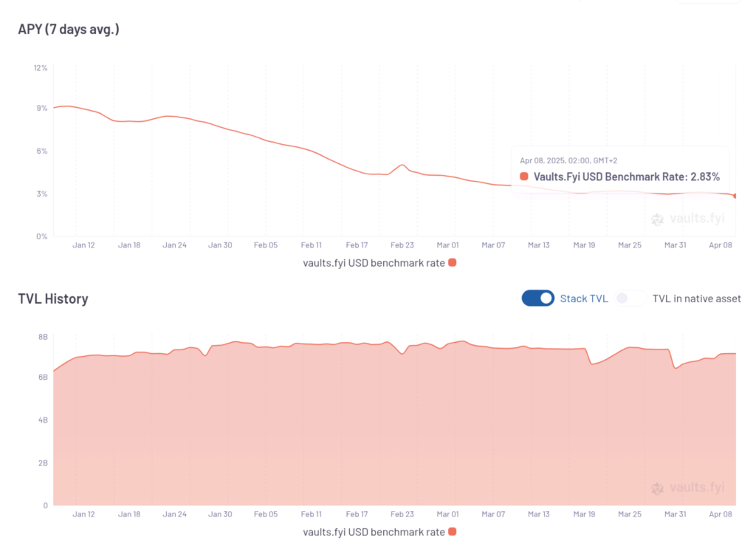Click the orange legend dot below the TVL History chart
Screen dimensions: 756x546
coord(453,531)
